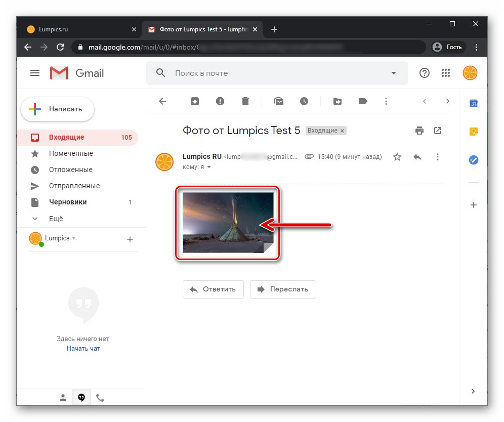
Task: Go back to inbox arrow
Action: pos(162,101)
